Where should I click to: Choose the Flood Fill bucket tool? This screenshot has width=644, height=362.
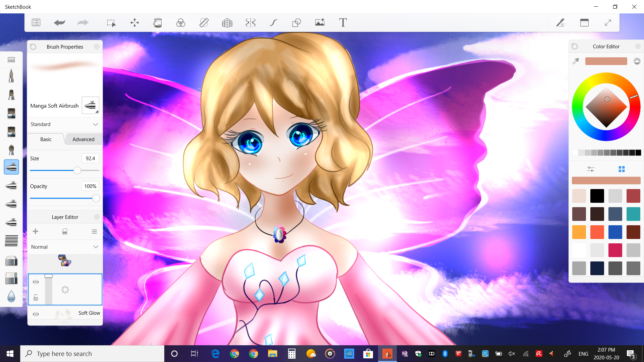click(158, 22)
